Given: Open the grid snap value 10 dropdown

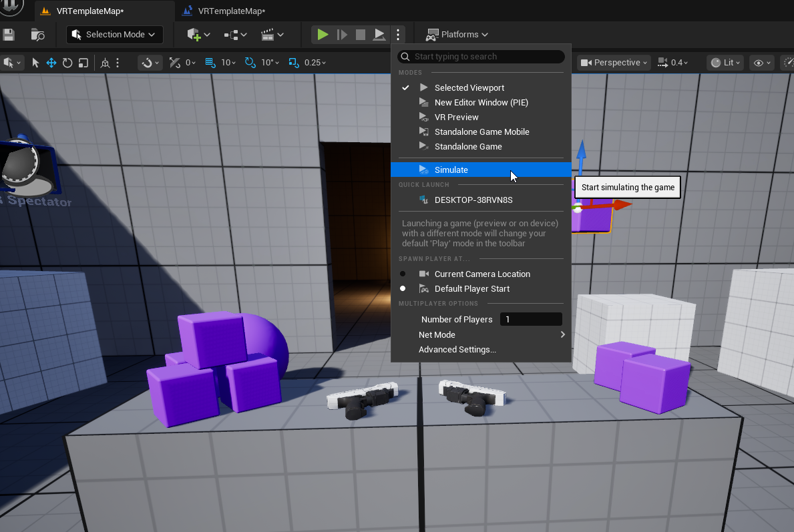Looking at the screenshot, I should click(228, 63).
